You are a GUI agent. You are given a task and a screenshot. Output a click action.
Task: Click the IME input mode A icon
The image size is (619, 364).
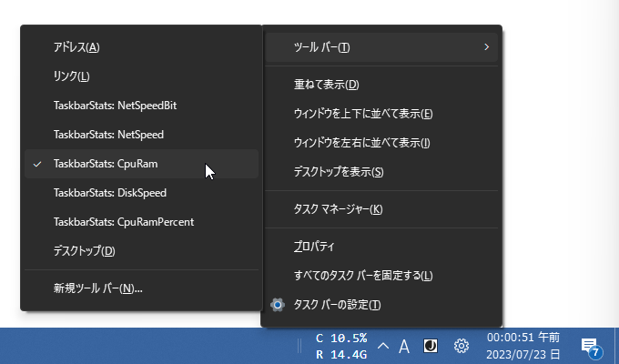(x=404, y=347)
